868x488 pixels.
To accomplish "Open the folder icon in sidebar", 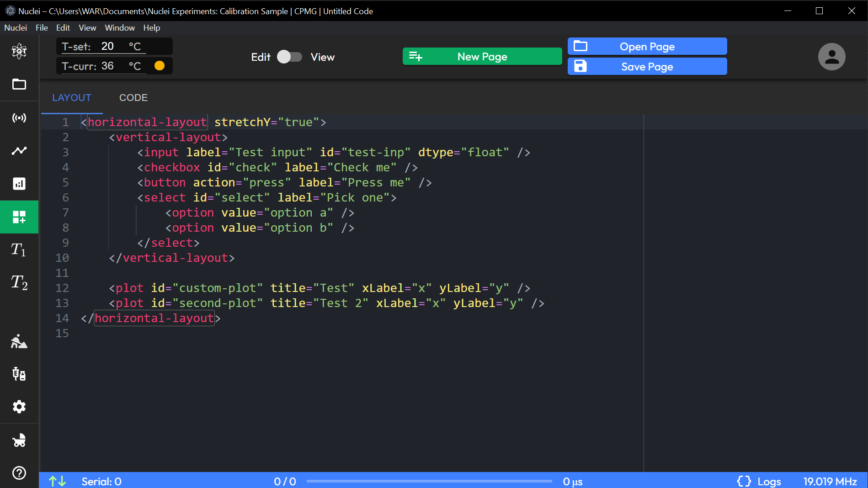I will [x=19, y=84].
